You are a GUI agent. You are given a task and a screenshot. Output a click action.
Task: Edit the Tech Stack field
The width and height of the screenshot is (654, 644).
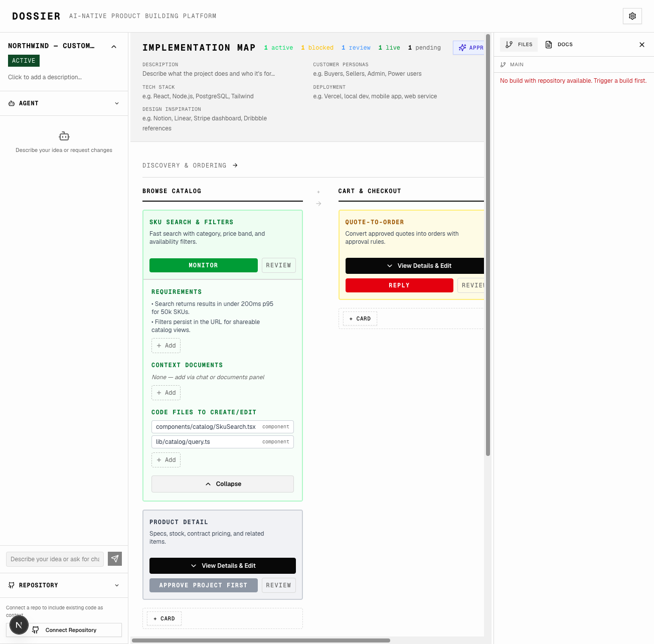[x=198, y=96]
